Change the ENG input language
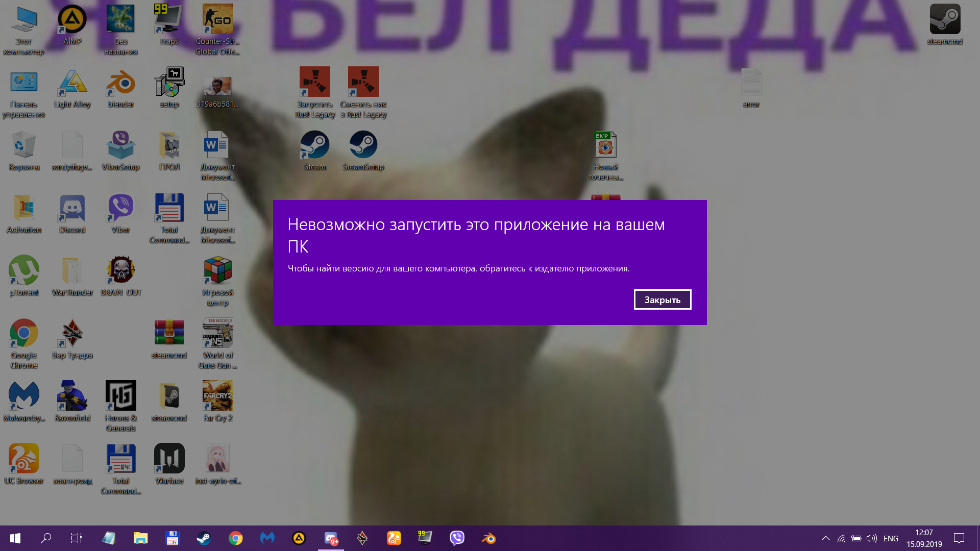The width and height of the screenshot is (980, 551). (x=891, y=538)
